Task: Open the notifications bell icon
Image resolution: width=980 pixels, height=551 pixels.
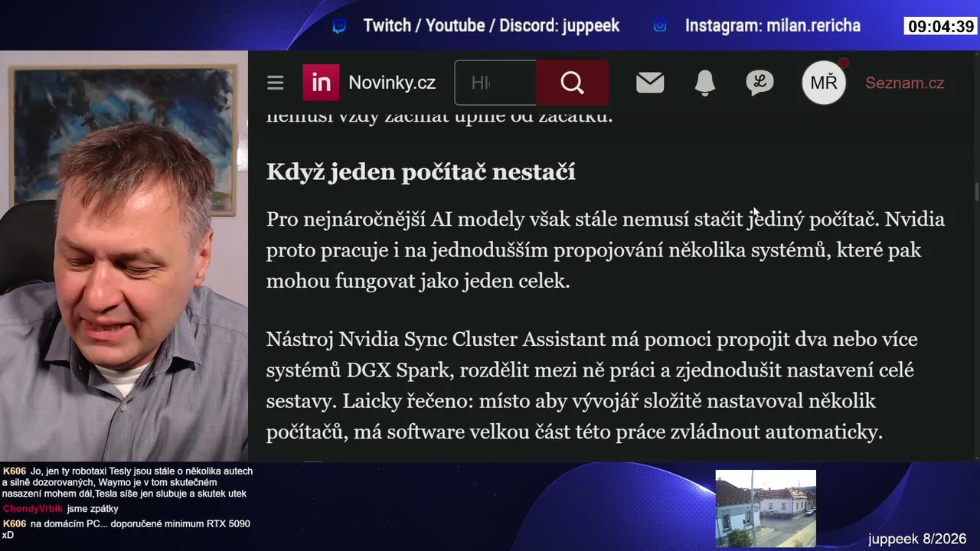Action: click(x=705, y=83)
